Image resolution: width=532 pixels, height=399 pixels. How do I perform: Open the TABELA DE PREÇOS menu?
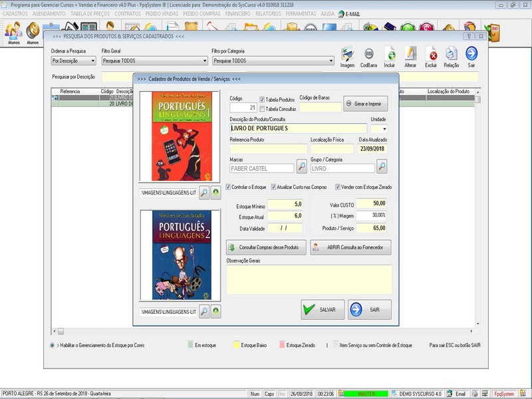[x=90, y=14]
